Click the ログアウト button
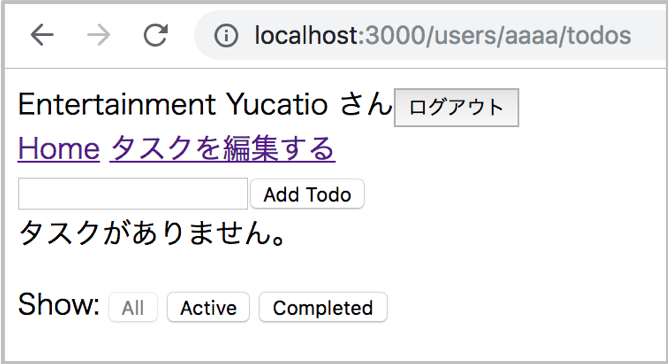This screenshot has height=364, width=668. click(x=456, y=107)
